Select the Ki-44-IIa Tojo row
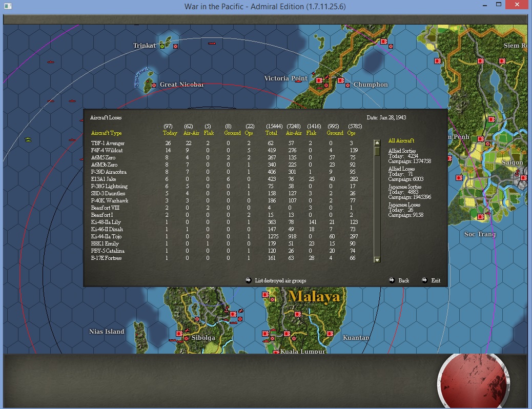 (x=224, y=236)
